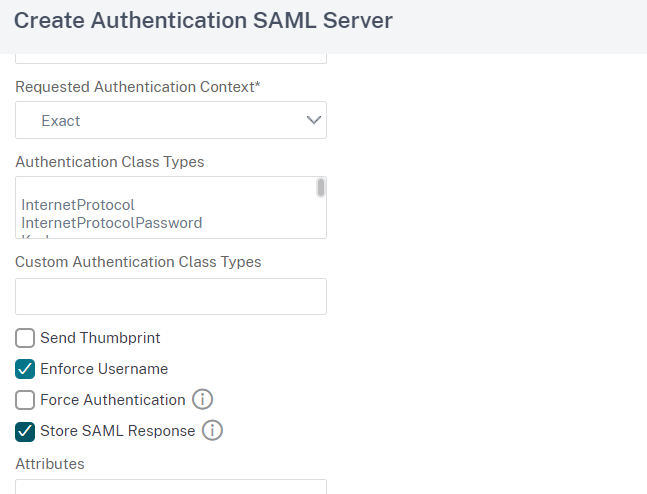Screen dimensions: 647x494
Task: Enable the Send Thumbprint checkbox
Action: click(x=25, y=338)
